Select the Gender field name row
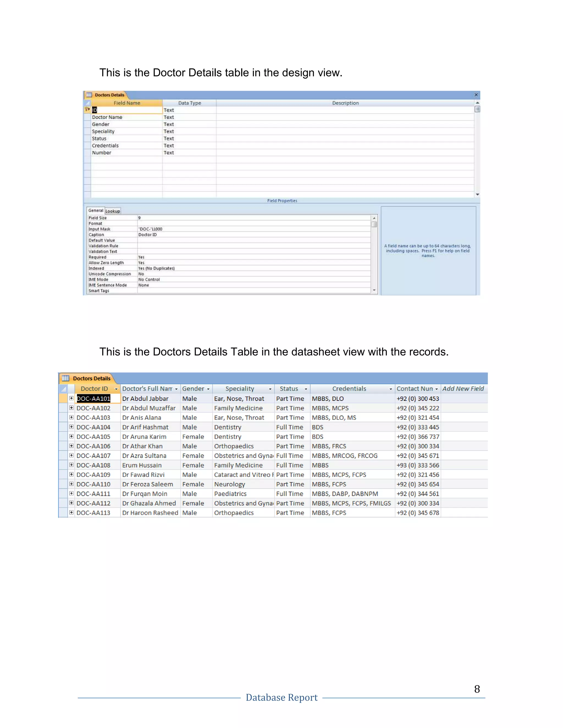This screenshot has width=563, height=728. (x=126, y=124)
